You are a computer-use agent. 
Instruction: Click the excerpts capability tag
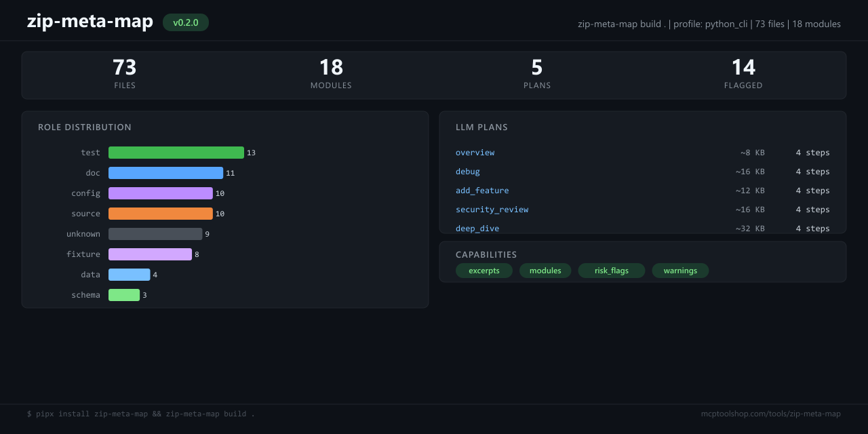click(484, 271)
